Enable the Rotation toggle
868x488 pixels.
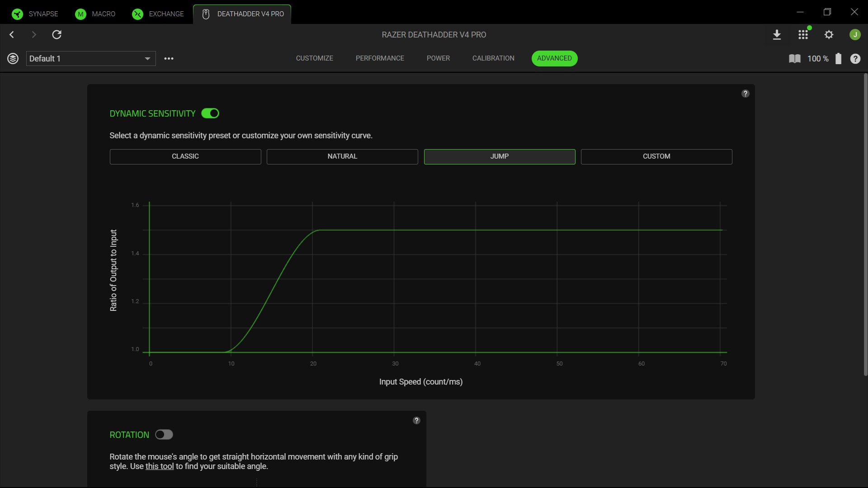[164, 435]
